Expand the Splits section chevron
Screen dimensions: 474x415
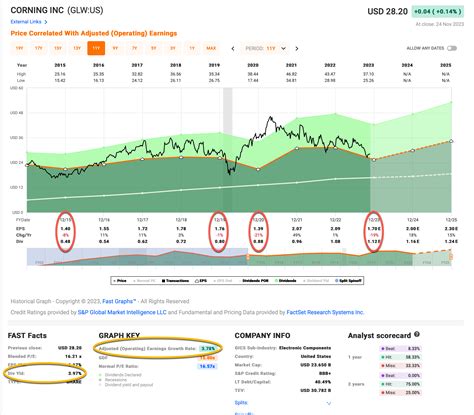point(329,403)
